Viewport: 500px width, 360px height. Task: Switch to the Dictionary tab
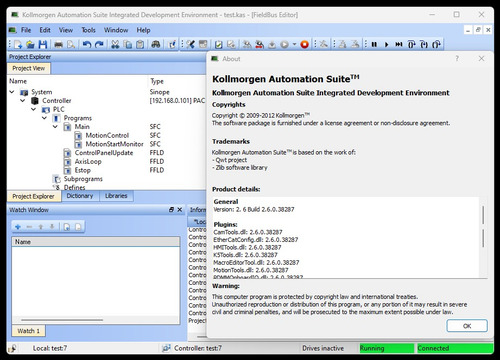80,196
